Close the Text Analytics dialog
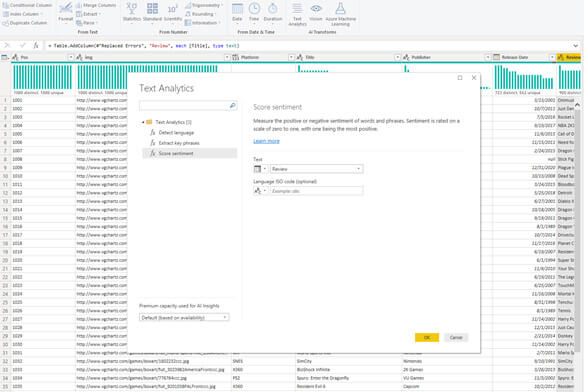The width and height of the screenshot is (584, 392). coord(474,78)
